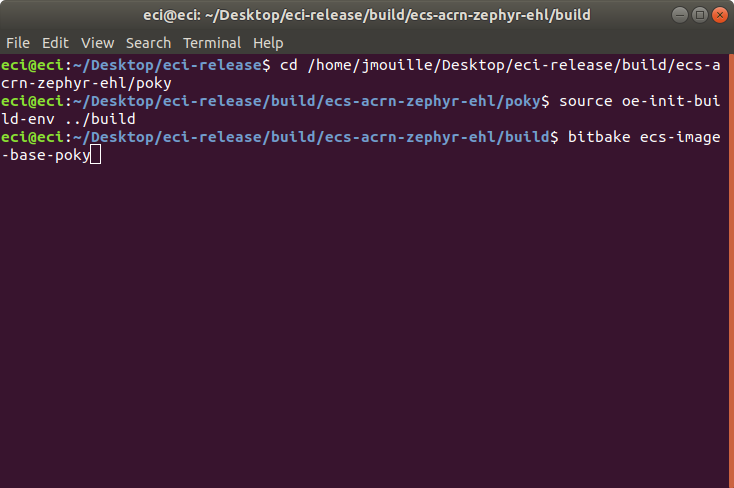Click the orange vertical scrollbar
This screenshot has height=488, width=734.
[731, 271]
